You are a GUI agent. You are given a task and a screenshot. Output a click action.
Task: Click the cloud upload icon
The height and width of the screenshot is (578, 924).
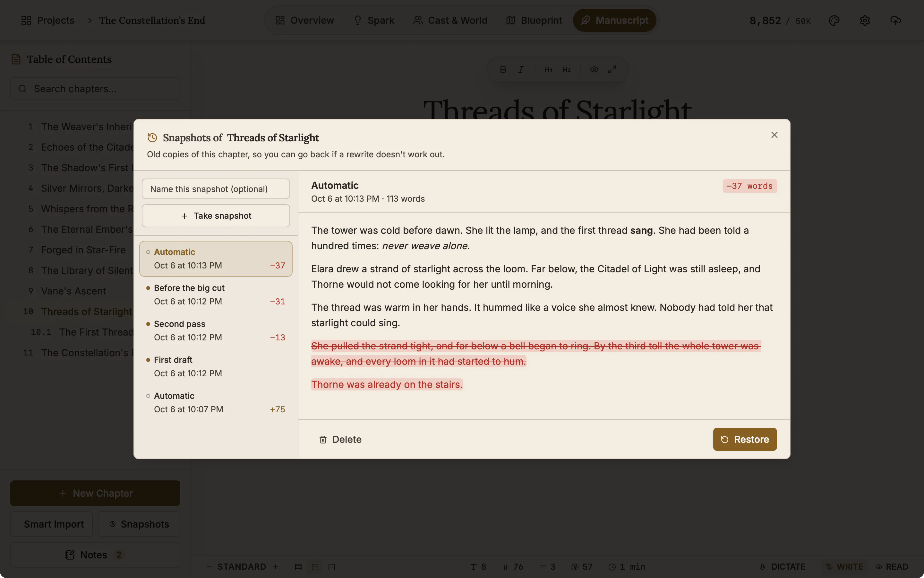click(x=895, y=20)
